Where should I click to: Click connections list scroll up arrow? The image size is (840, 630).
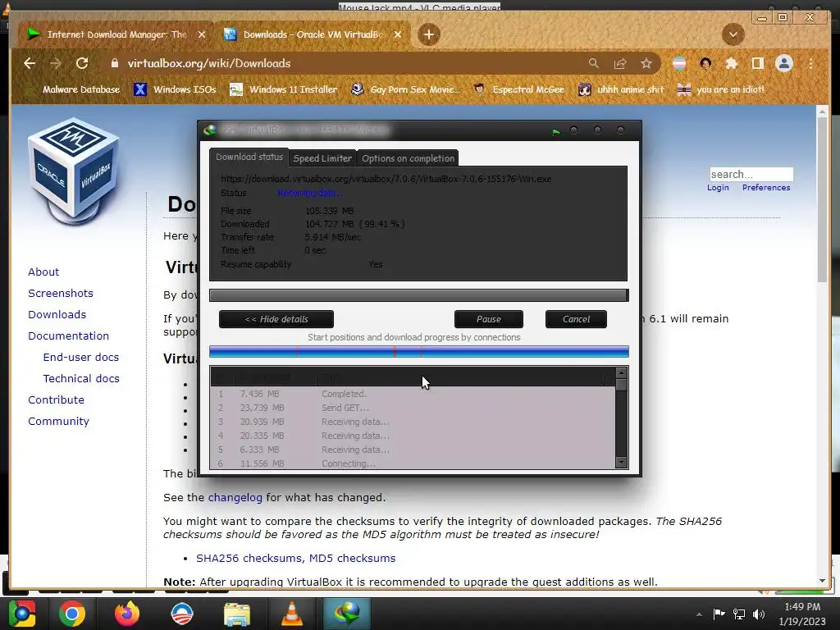(x=622, y=372)
